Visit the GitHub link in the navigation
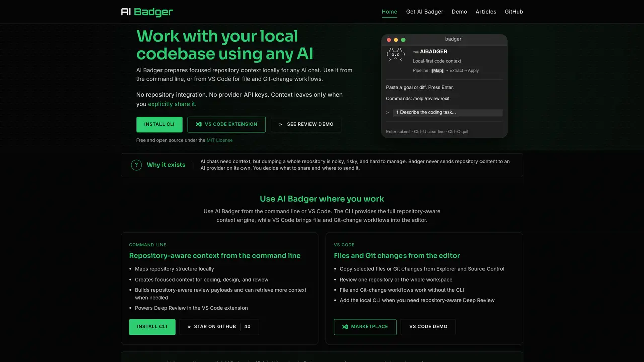This screenshot has width=644, height=362. point(514,12)
